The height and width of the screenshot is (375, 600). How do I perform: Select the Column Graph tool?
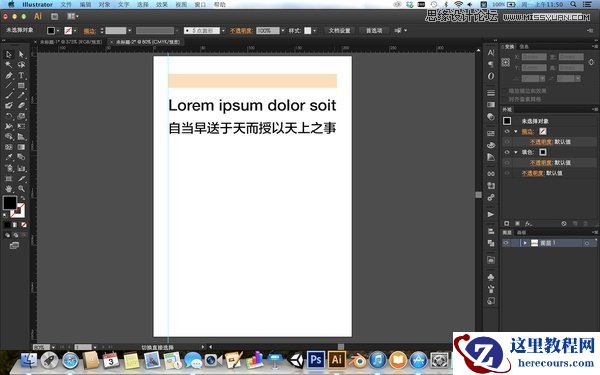coord(21,168)
